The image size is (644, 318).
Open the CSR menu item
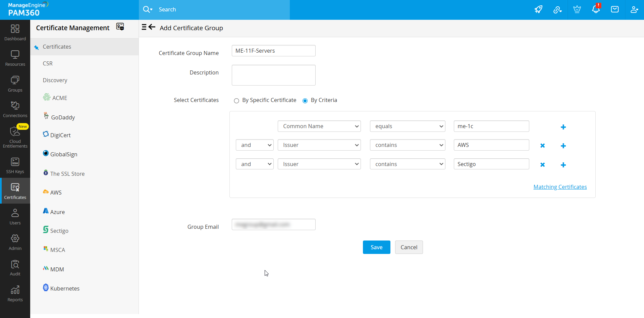[48, 63]
